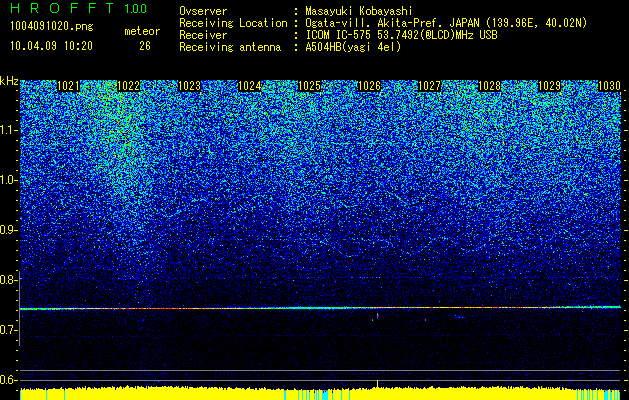Click the 1029 time marker
This screenshot has height=400, width=629.
point(549,86)
